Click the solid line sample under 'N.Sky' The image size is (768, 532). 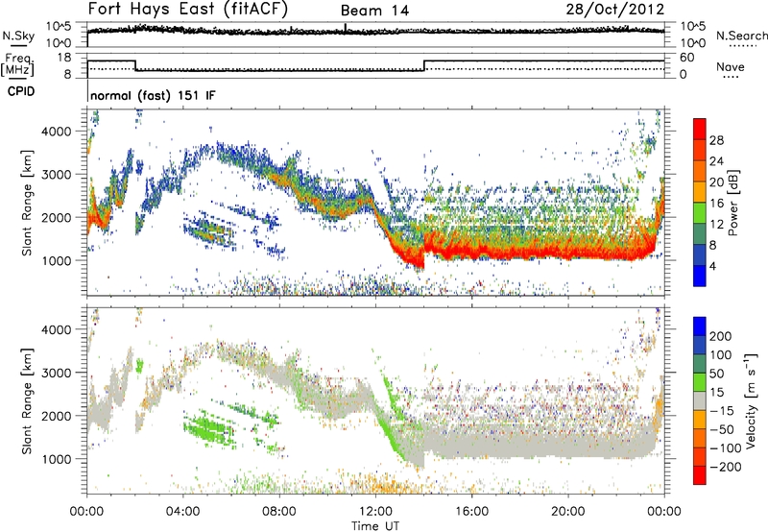tap(18, 46)
